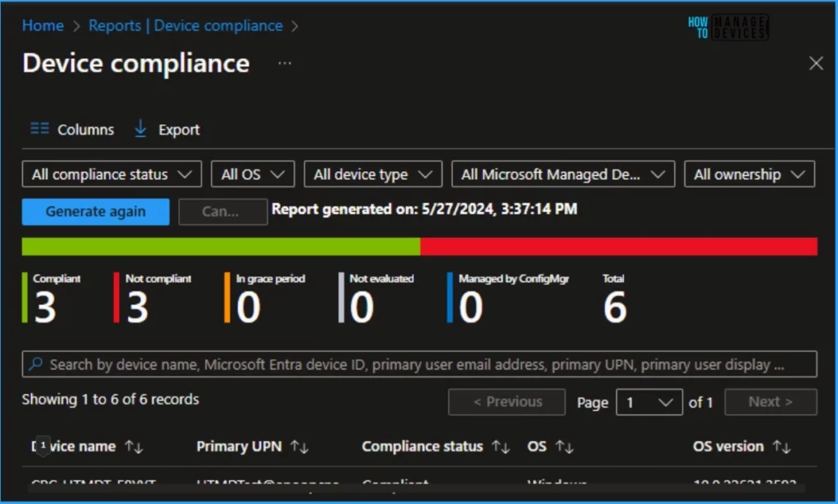The width and height of the screenshot is (838, 504).
Task: Open Reports | Device compliance breadcrumb
Action: (x=186, y=25)
